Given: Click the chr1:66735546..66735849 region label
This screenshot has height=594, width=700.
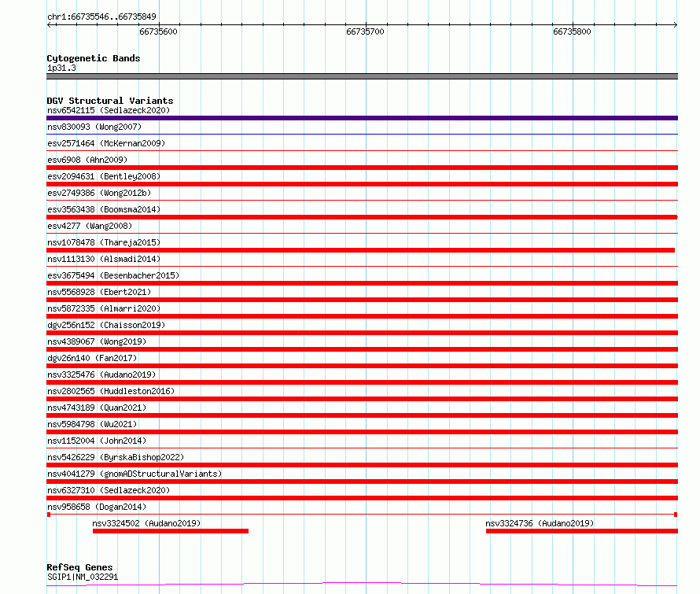Looking at the screenshot, I should tap(101, 17).
